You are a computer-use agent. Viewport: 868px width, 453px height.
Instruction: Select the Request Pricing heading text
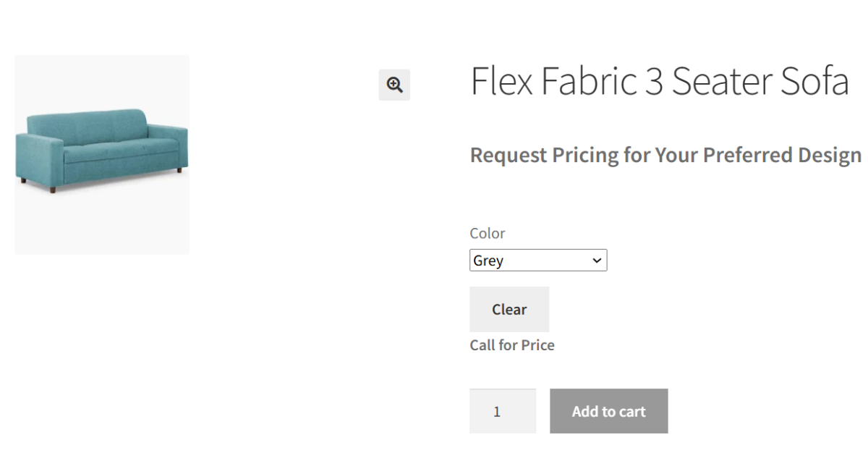tap(665, 155)
